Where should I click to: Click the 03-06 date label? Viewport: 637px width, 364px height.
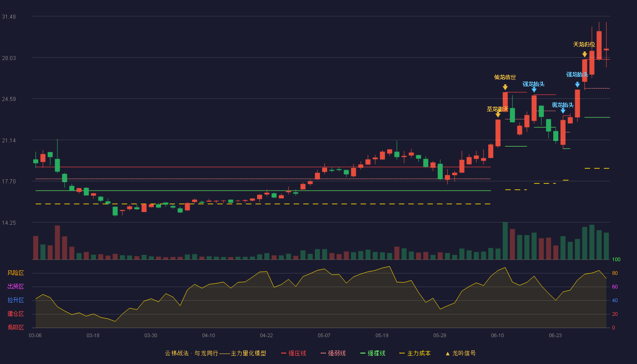pyautogui.click(x=35, y=335)
